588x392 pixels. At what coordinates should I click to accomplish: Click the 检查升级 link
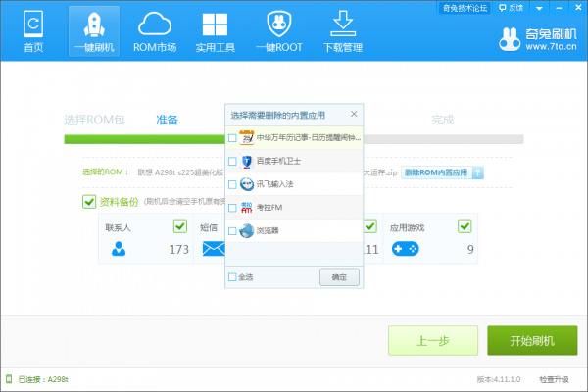click(554, 379)
